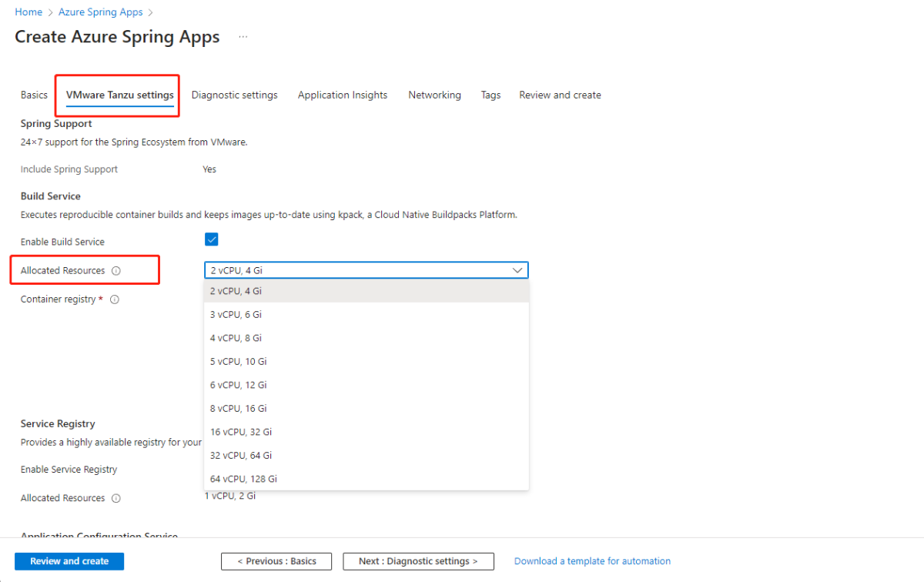Go back with Previous : Basics button
Image resolution: width=924 pixels, height=582 pixels.
tap(276, 561)
